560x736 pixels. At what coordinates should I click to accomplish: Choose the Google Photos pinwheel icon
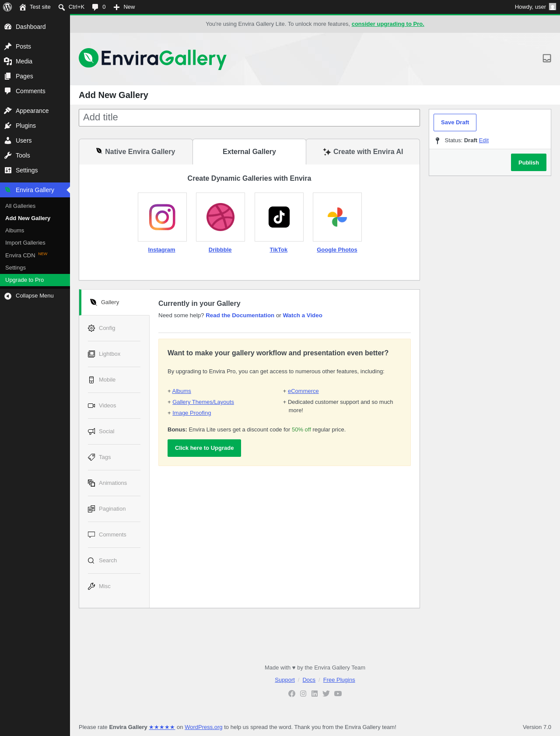pyautogui.click(x=337, y=217)
